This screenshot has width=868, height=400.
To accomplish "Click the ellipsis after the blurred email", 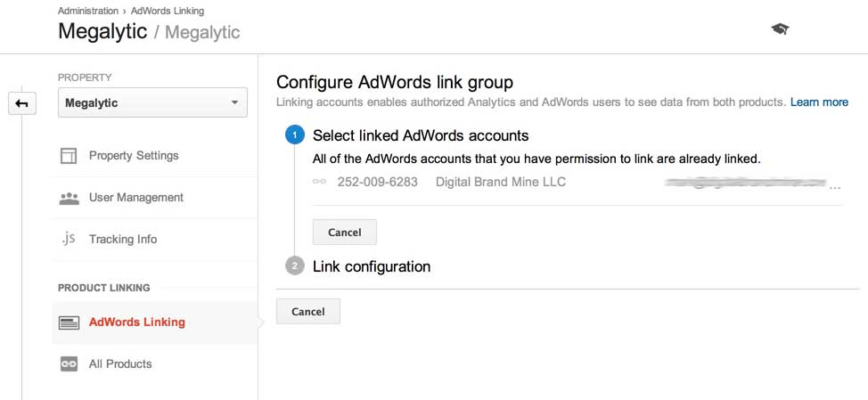I will click(834, 186).
